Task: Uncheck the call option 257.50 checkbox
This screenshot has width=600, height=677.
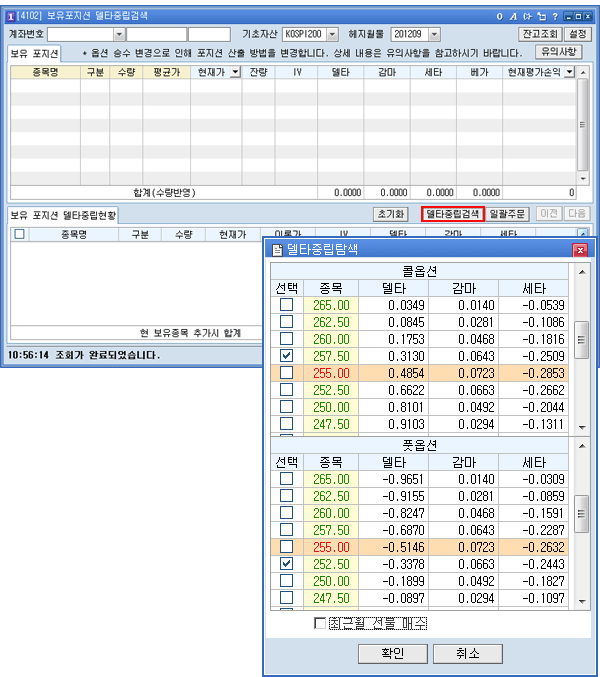Action: point(287,355)
